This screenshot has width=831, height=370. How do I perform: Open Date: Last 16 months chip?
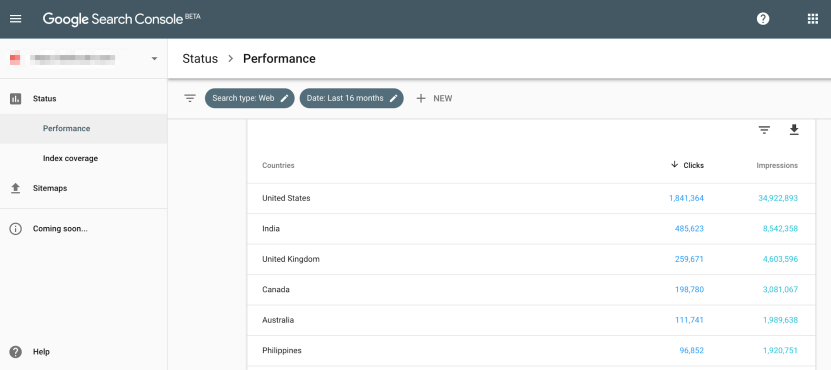(351, 98)
